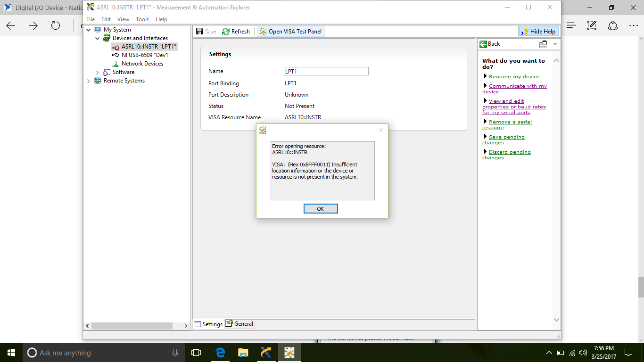This screenshot has width=644, height=362.
Task: Switch to the Settings tab
Action: tap(208, 324)
